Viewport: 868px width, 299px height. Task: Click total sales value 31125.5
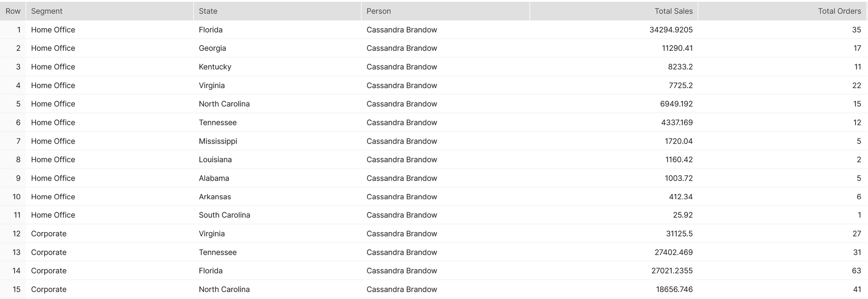coord(679,234)
